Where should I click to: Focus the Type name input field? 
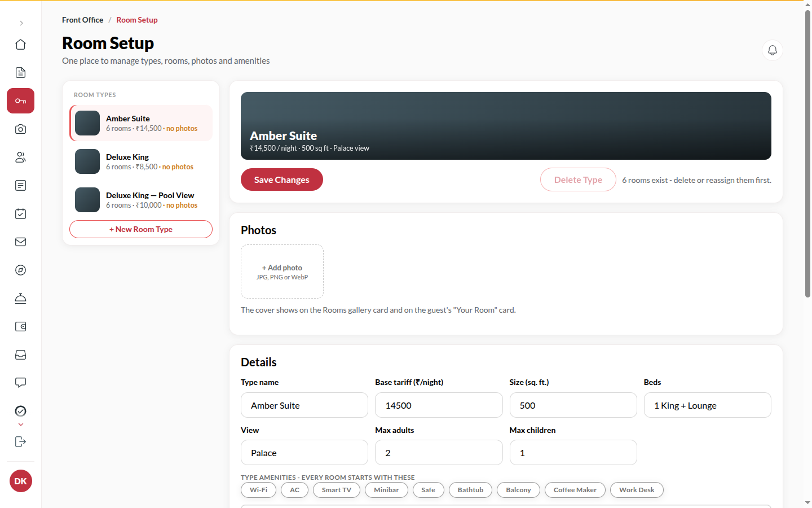point(304,405)
